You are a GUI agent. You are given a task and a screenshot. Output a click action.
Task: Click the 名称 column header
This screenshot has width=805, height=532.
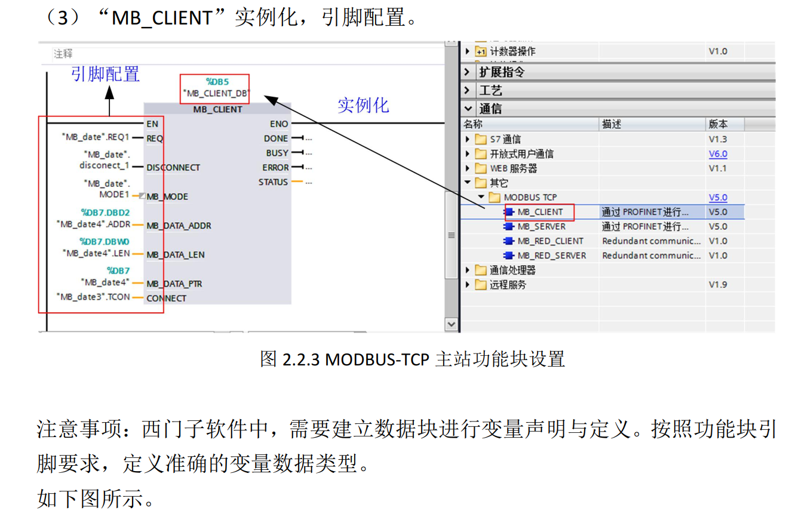coord(529,124)
